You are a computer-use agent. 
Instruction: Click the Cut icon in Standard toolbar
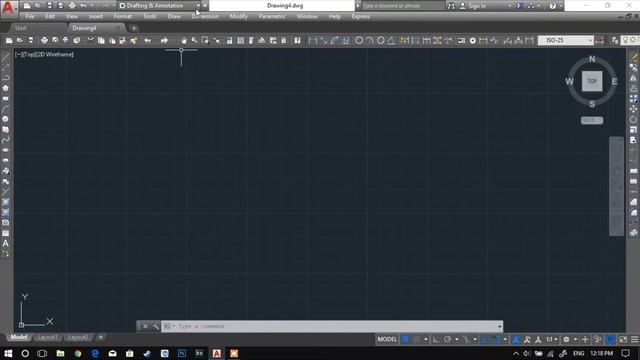90,40
